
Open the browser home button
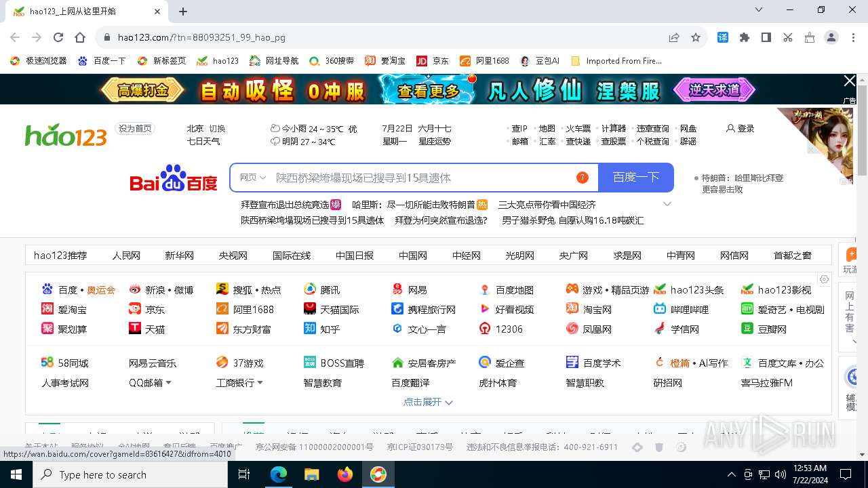tap(80, 37)
